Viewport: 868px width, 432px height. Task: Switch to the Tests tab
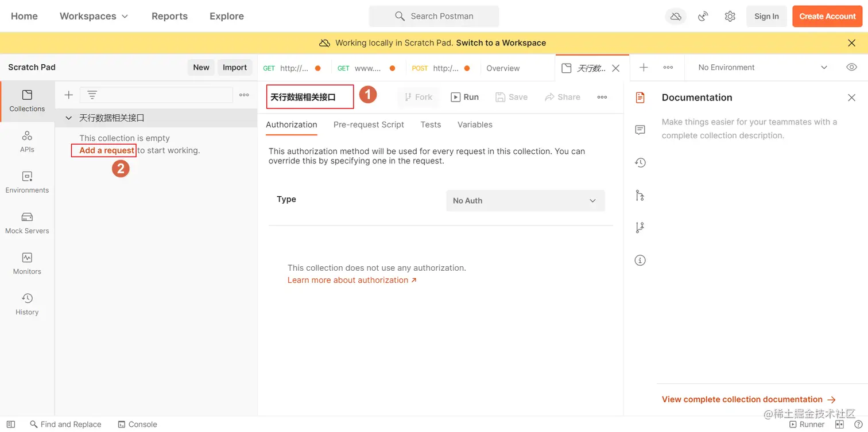point(431,124)
